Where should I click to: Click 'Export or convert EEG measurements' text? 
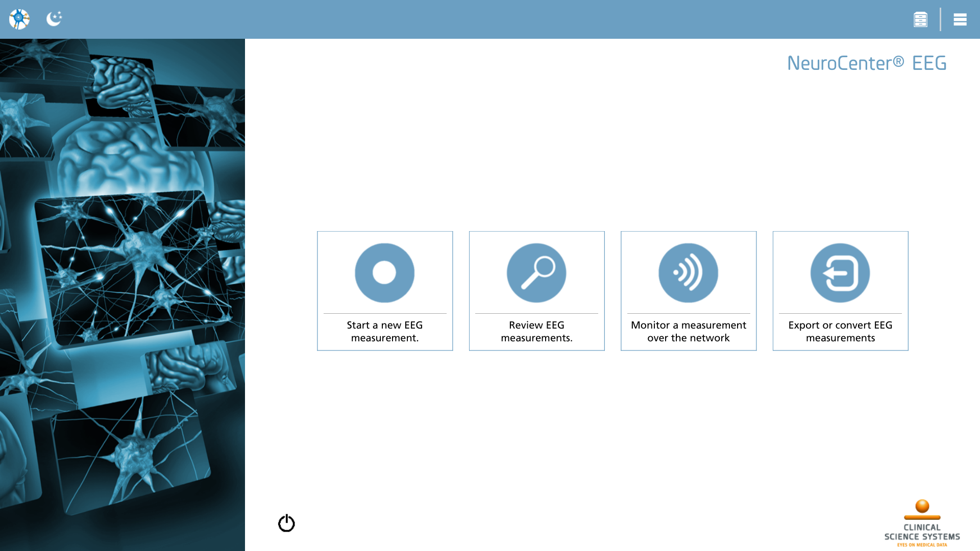click(x=840, y=332)
